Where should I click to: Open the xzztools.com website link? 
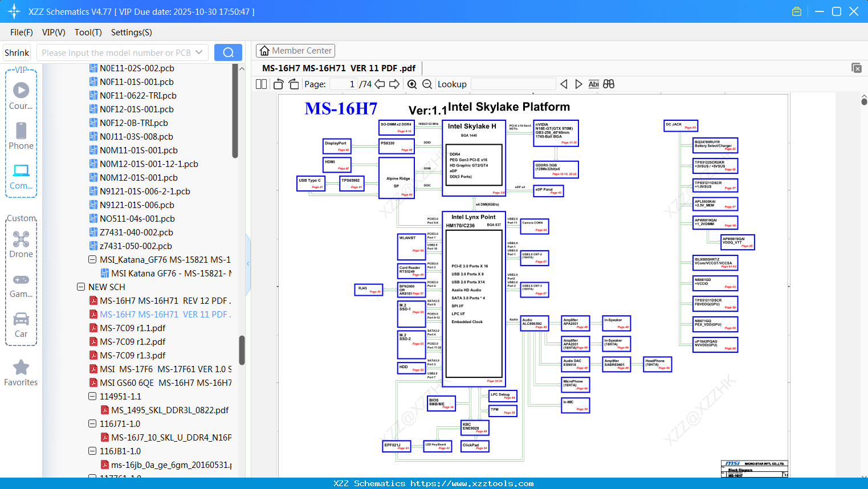click(x=472, y=483)
